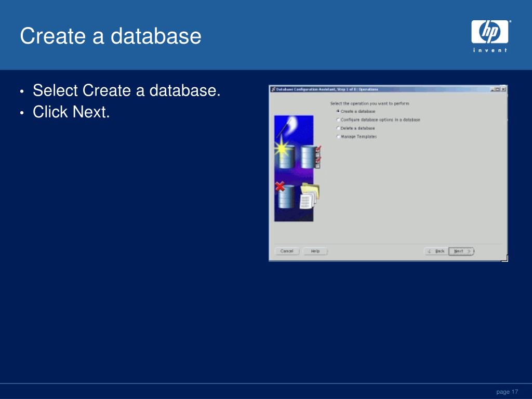Open Help in the Configuration Assistant
The width and height of the screenshot is (532, 399).
click(315, 251)
